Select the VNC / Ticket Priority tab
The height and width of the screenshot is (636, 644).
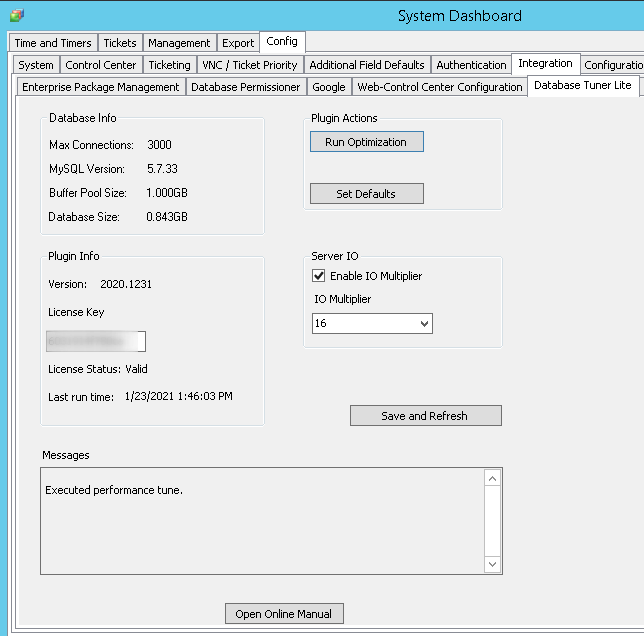[x=250, y=65]
